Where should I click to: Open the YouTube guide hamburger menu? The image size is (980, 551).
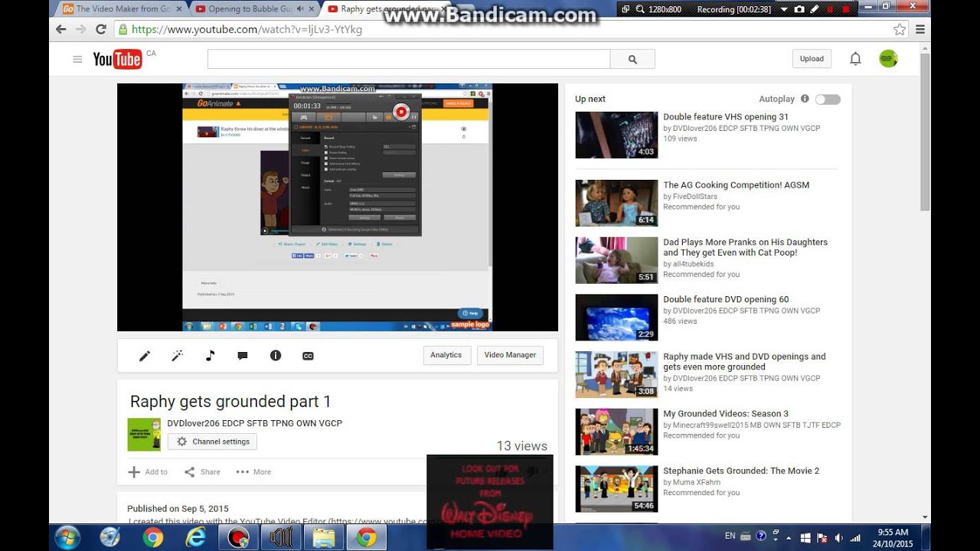click(x=77, y=59)
